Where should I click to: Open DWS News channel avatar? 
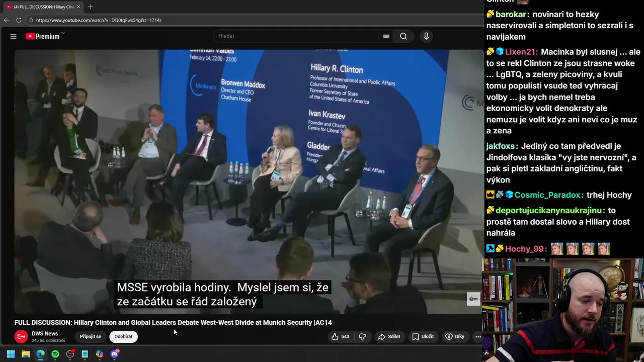pos(21,337)
